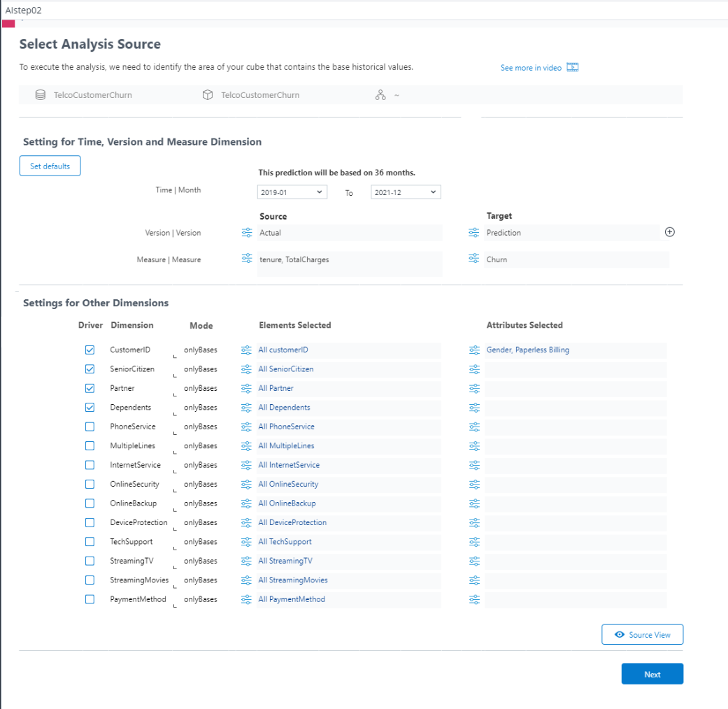Open element filter for InternetService dimension
Screen dimensions: 728x709
tap(246, 465)
